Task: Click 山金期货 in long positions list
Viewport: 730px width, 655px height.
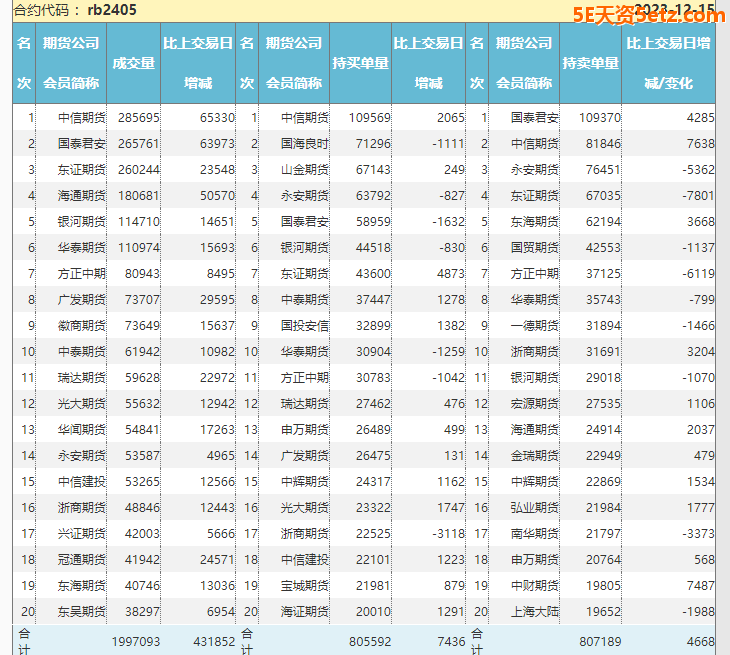Action: pos(304,170)
